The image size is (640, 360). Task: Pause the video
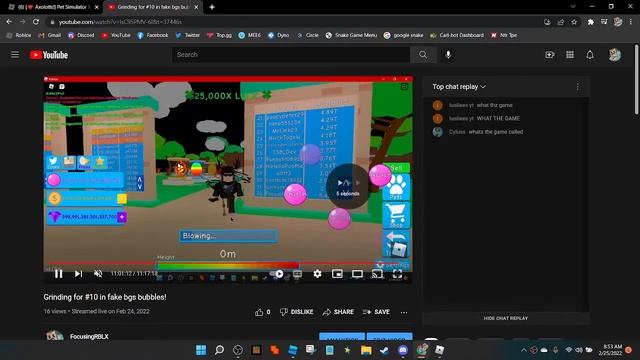pos(58,274)
